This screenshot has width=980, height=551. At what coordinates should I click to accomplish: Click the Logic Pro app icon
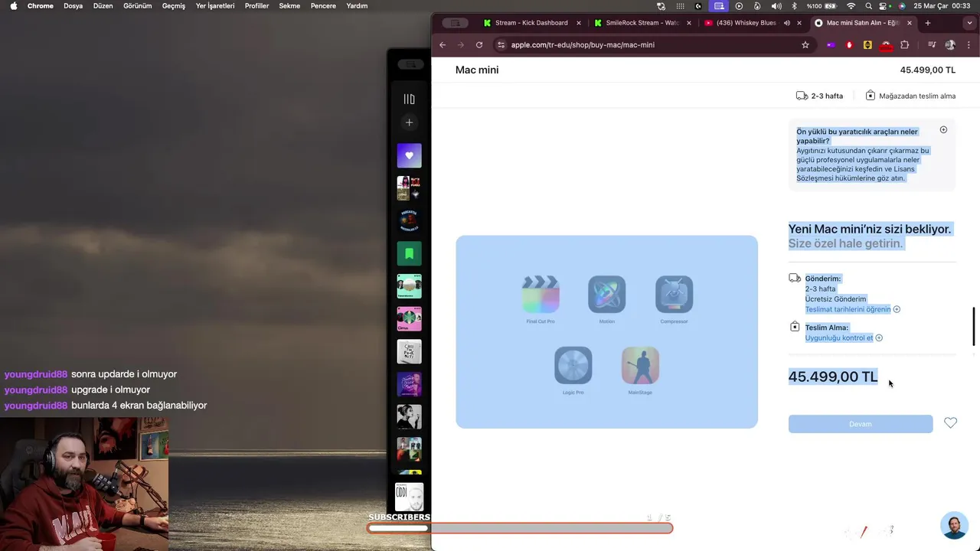coord(573,366)
